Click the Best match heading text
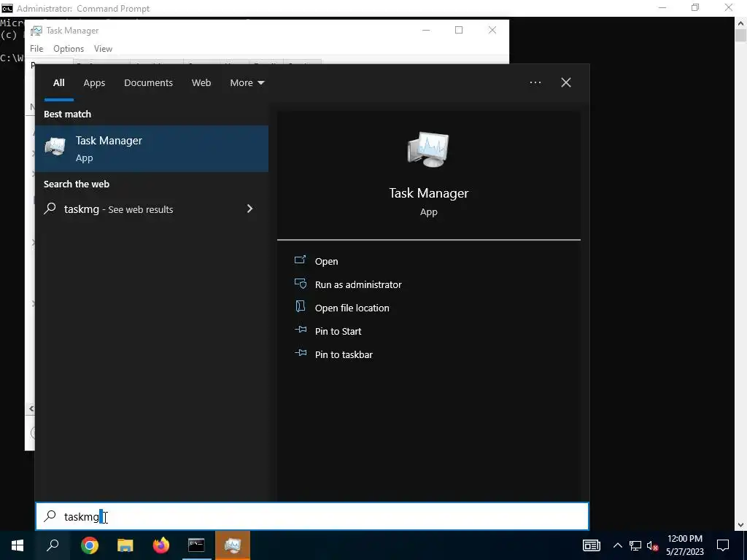 pos(67,114)
